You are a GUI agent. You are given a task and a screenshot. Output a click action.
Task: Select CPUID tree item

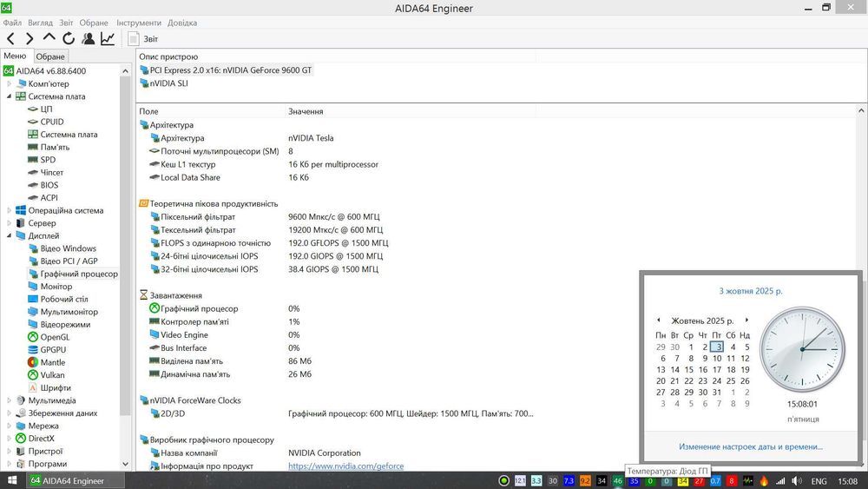point(52,122)
